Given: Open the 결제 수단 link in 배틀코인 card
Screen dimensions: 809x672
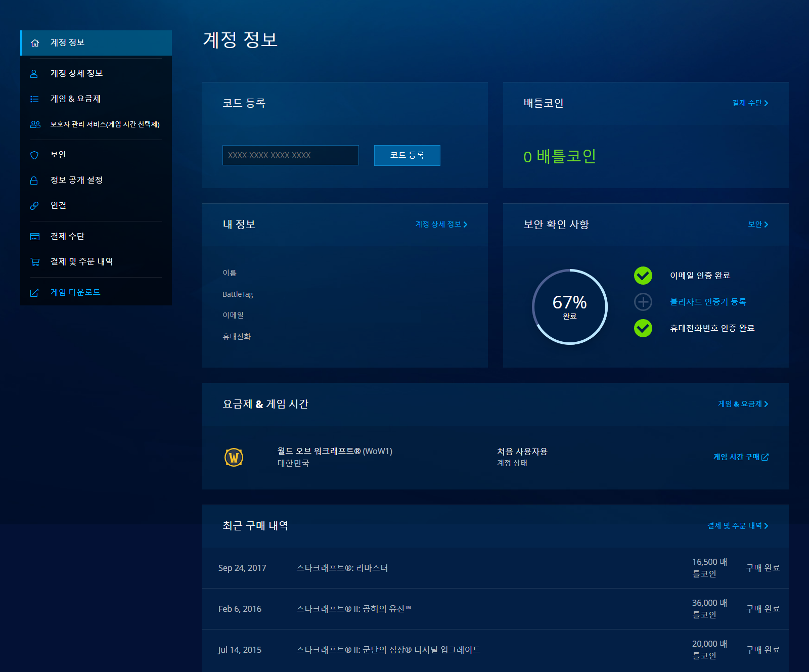Looking at the screenshot, I should point(747,103).
